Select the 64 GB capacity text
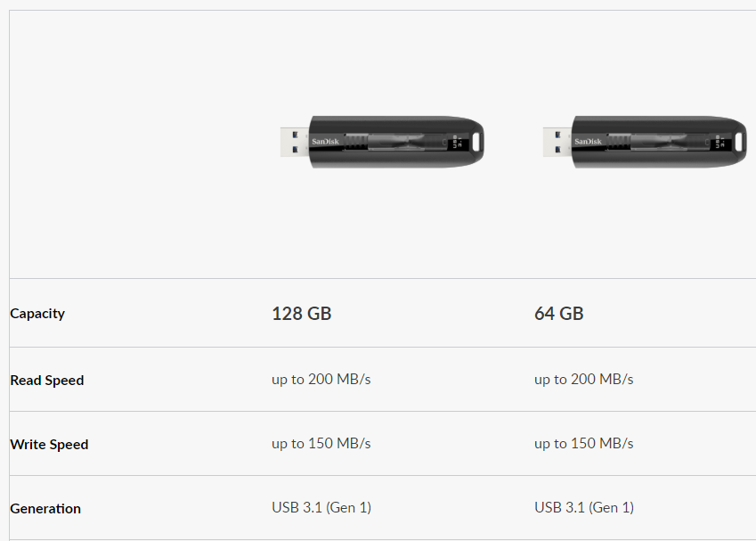 [559, 314]
